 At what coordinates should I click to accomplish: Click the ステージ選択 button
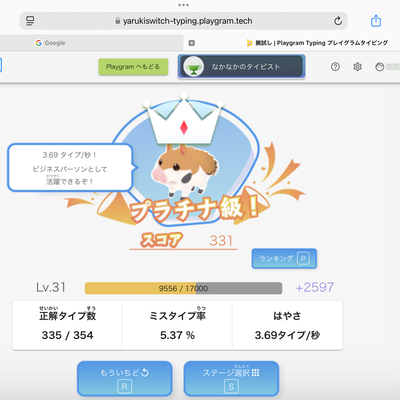[231, 379]
